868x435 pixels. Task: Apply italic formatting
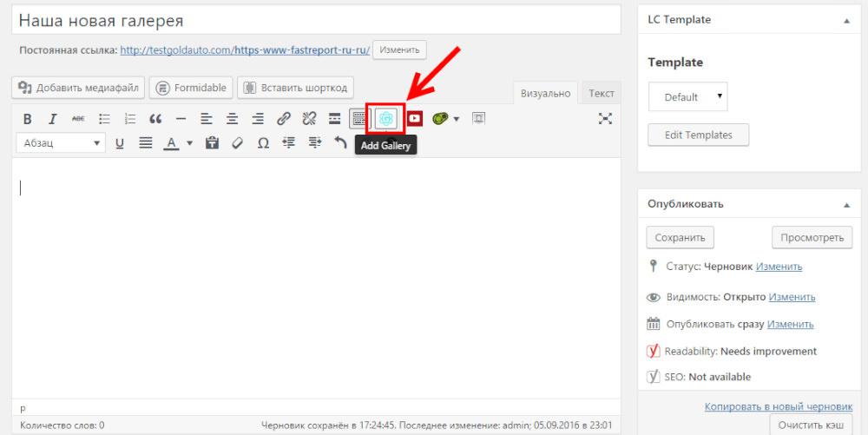coord(52,119)
